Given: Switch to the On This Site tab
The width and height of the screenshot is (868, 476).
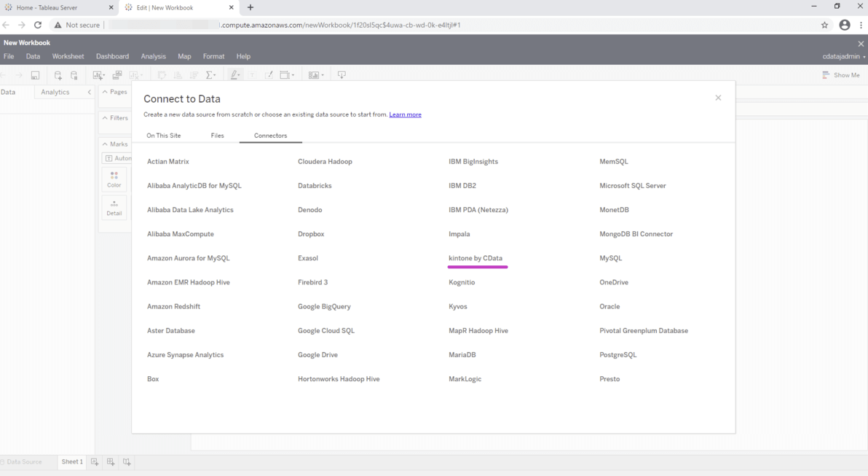Looking at the screenshot, I should (164, 136).
